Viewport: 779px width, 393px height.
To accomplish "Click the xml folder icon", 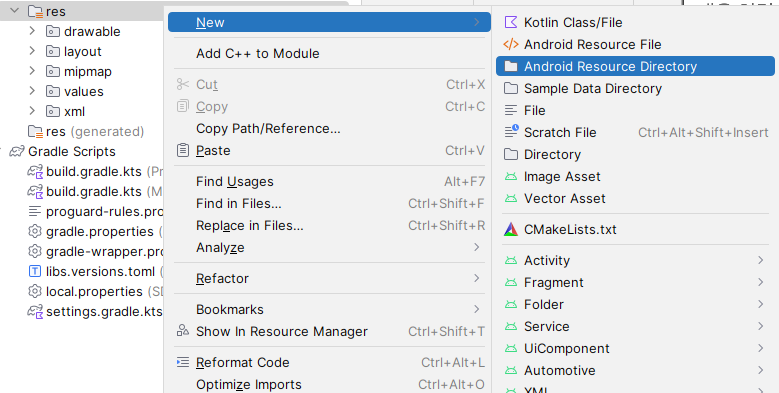I will pos(53,111).
